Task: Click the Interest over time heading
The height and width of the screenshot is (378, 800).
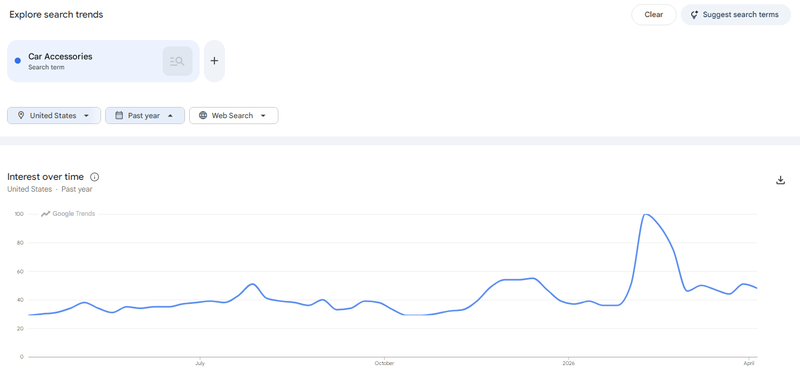Action: click(x=45, y=177)
